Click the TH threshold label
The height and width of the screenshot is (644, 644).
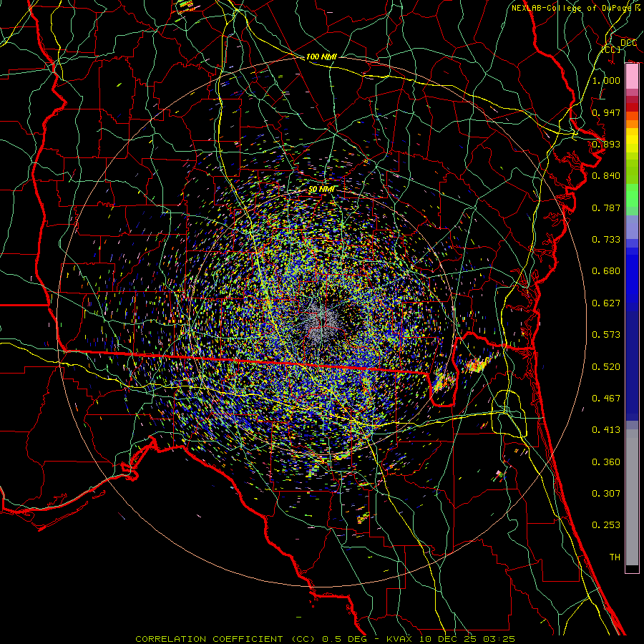point(615,557)
